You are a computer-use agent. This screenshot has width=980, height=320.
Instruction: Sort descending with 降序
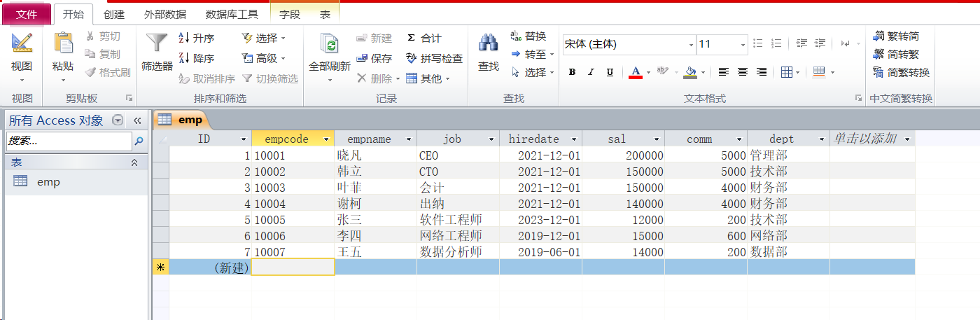tap(197, 58)
